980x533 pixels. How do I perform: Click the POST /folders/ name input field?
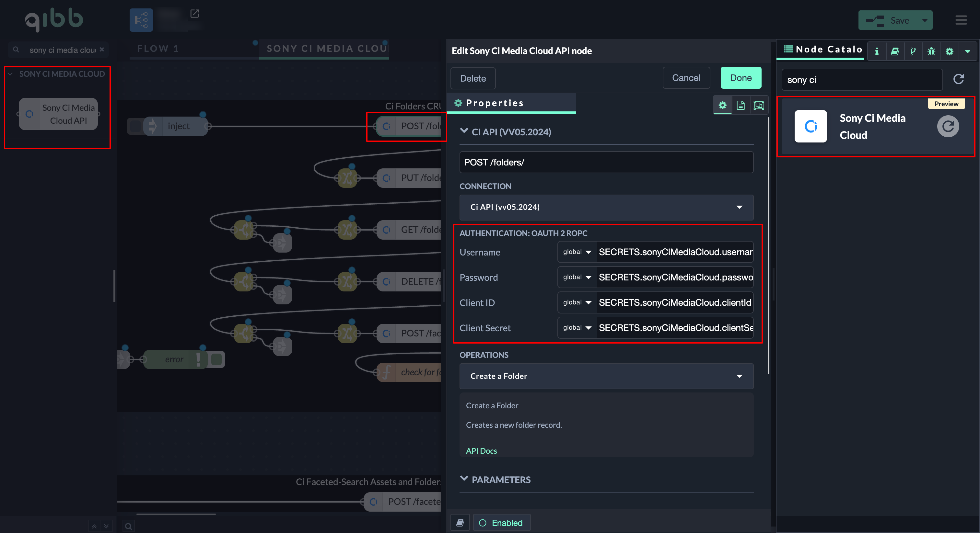point(606,162)
